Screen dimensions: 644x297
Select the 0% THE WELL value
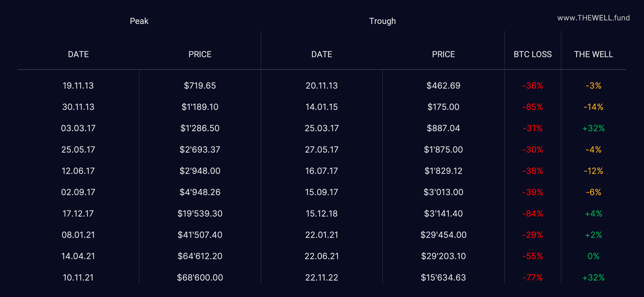pos(593,256)
